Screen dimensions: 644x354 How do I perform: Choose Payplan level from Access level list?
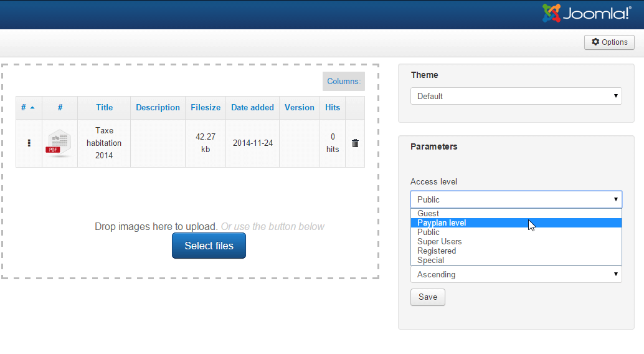click(x=516, y=223)
